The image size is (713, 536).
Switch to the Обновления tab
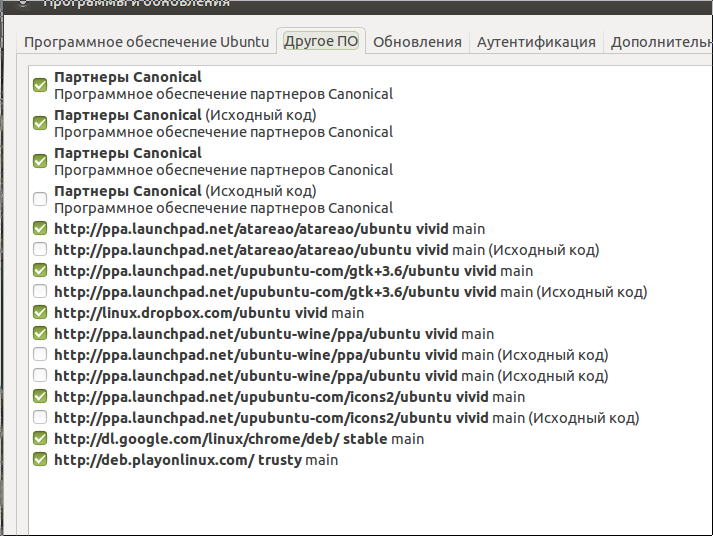417,42
